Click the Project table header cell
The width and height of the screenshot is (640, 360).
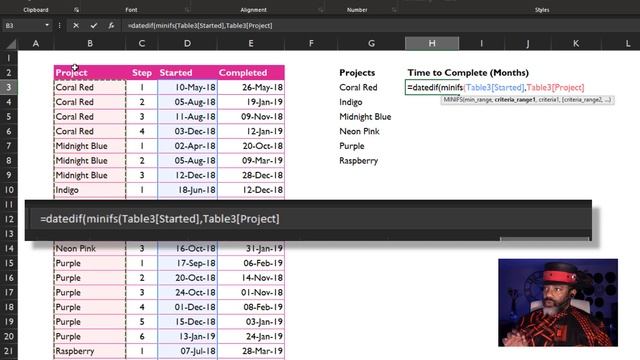90,73
